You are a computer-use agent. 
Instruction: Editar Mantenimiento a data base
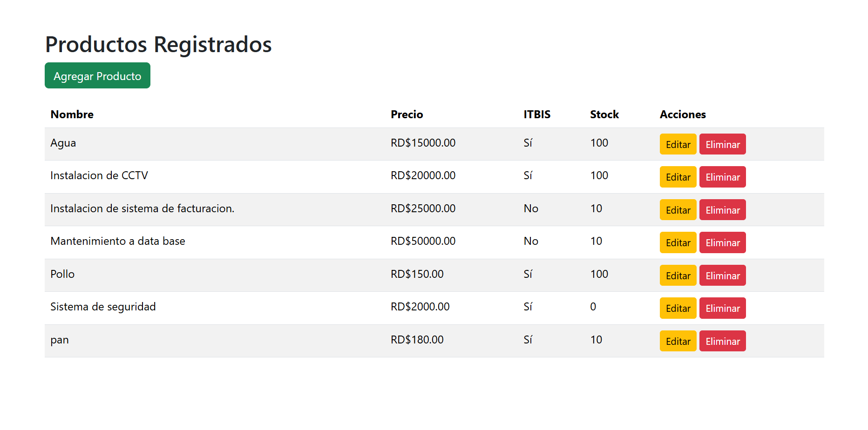pyautogui.click(x=678, y=242)
